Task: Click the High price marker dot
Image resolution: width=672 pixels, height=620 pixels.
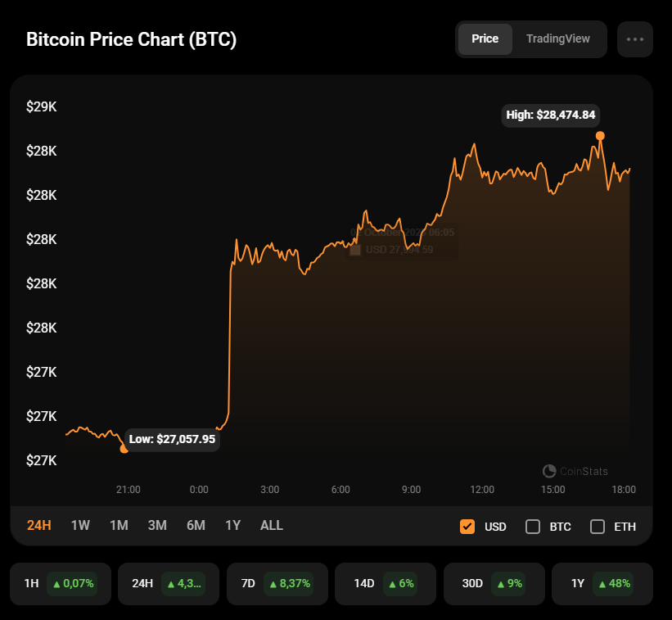Action: click(x=600, y=136)
